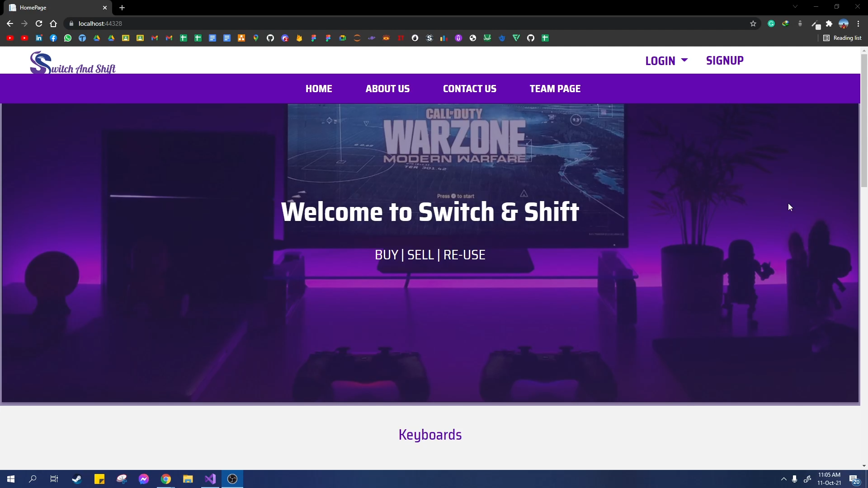Click the Firebase bookmark icon

[299, 38]
